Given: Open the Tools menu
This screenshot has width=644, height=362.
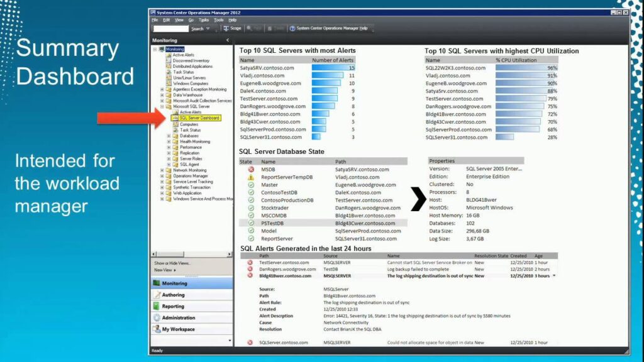Looking at the screenshot, I should [x=218, y=20].
